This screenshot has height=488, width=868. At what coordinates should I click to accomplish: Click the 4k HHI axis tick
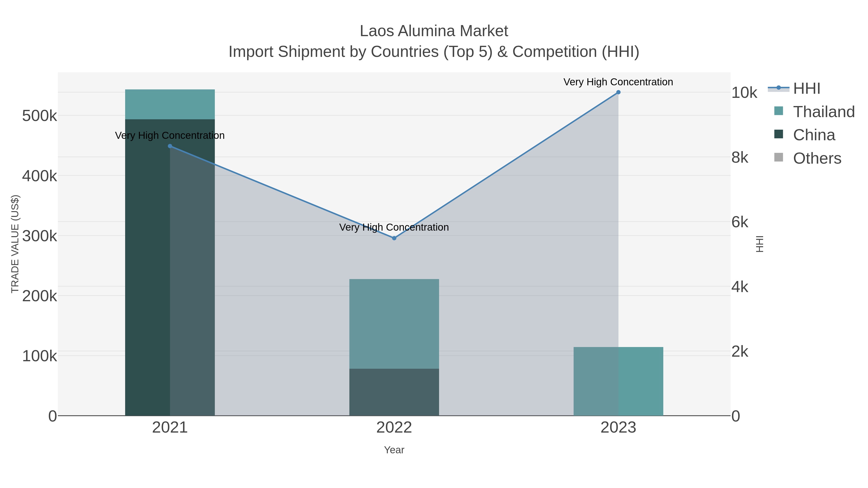coord(740,287)
